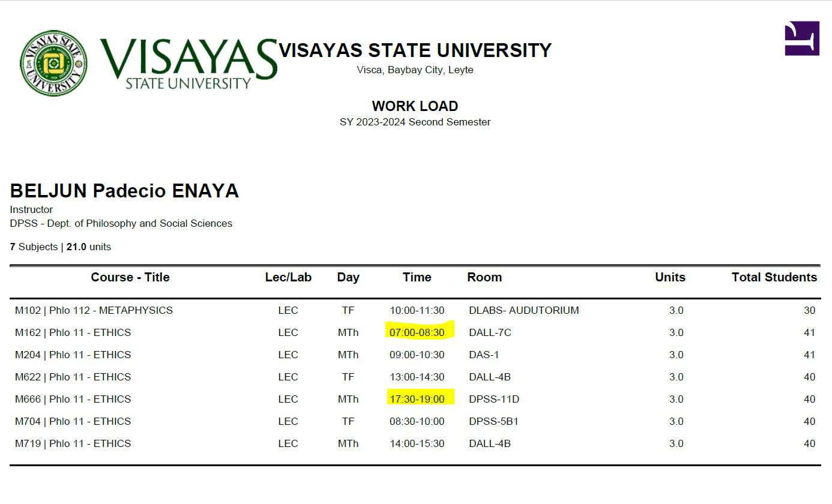
Task: Click the instructor name BELJUN Padecio ENAYA
Action: point(124,191)
